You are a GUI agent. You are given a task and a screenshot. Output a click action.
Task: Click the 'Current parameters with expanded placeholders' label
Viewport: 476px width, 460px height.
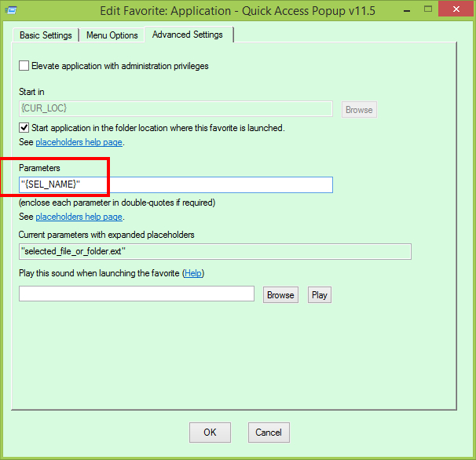coord(107,235)
